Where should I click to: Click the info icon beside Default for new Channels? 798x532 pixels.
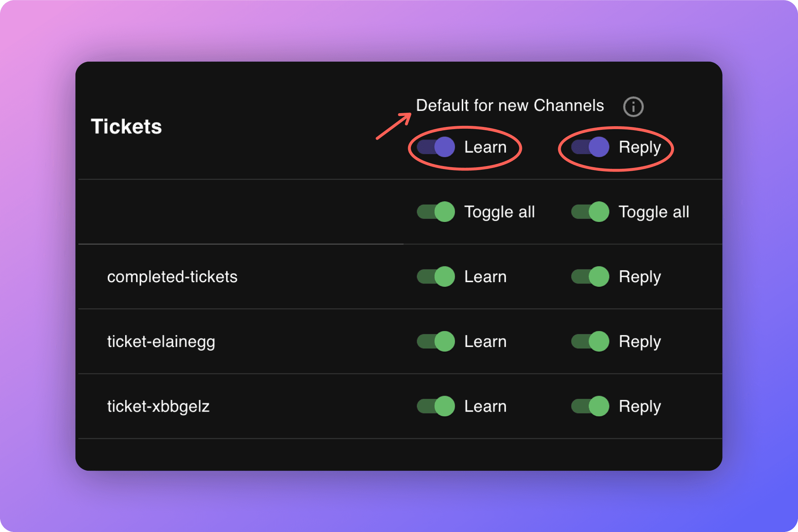coord(633,106)
